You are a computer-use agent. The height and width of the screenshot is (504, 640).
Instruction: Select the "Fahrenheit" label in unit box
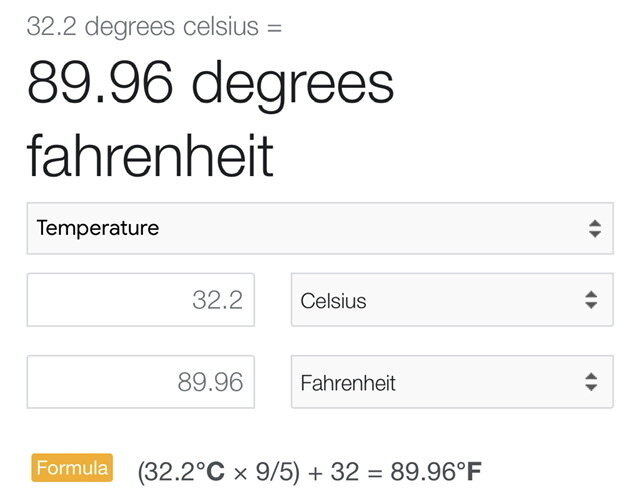pyautogui.click(x=348, y=382)
